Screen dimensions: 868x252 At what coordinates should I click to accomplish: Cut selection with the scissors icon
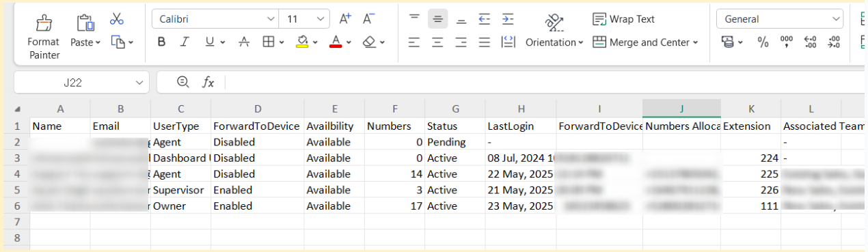[x=117, y=18]
